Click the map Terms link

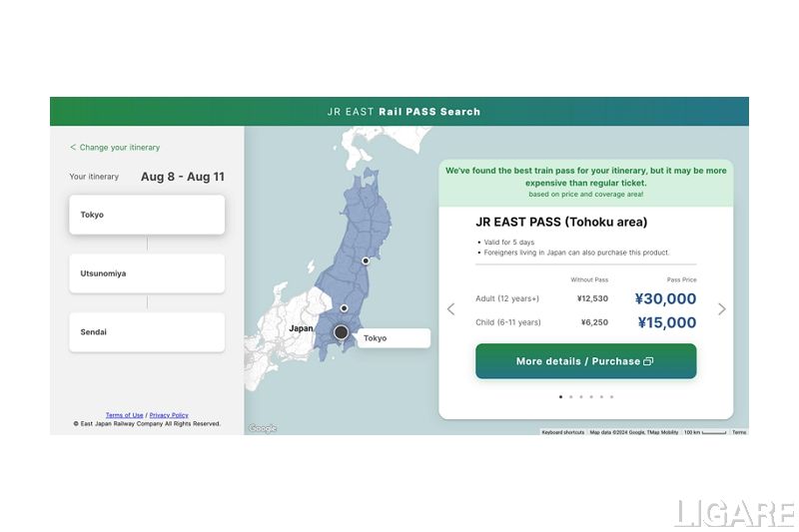739,432
